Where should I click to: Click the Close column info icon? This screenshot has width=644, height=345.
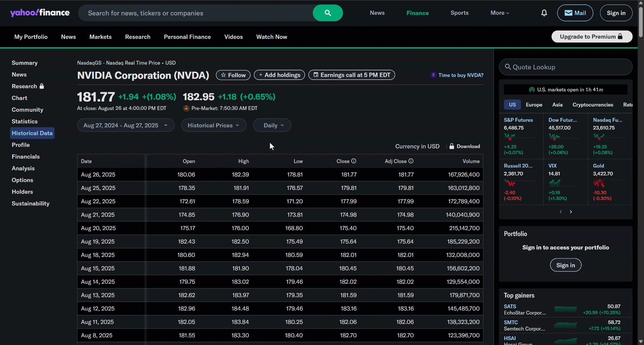(354, 161)
